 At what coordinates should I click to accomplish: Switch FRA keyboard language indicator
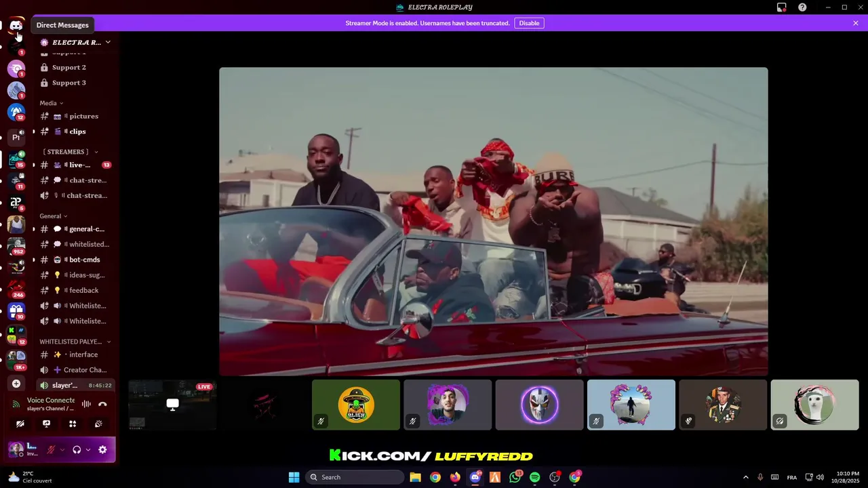pyautogui.click(x=791, y=477)
